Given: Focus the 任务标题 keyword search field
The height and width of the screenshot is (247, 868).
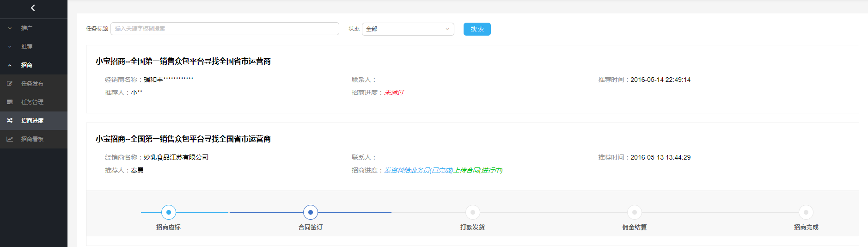Looking at the screenshot, I should 225,29.
